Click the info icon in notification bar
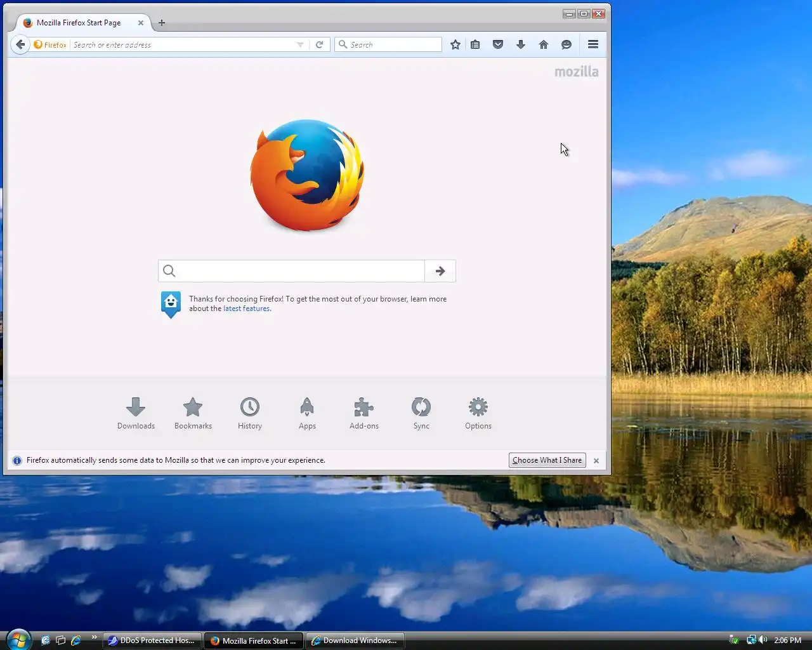 pyautogui.click(x=17, y=461)
